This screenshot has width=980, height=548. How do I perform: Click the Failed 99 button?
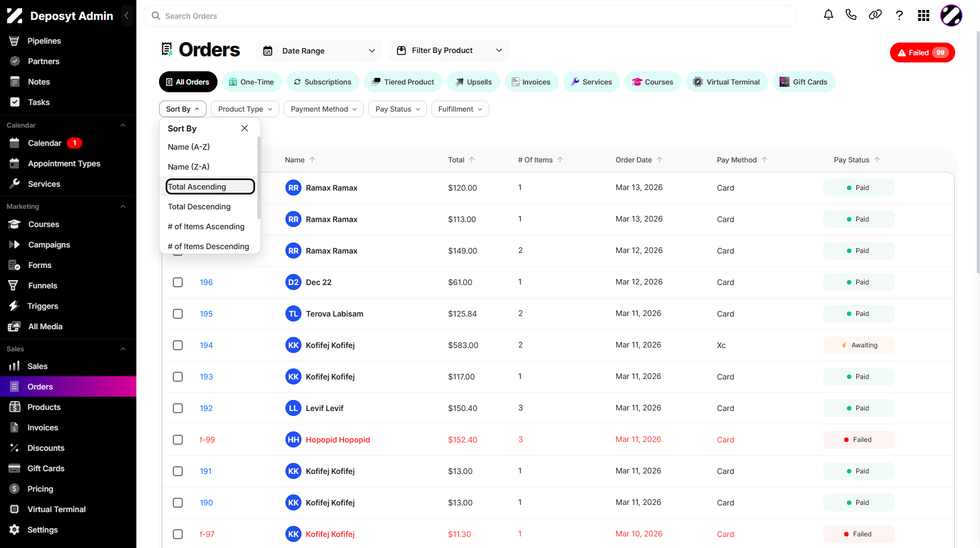[922, 52]
